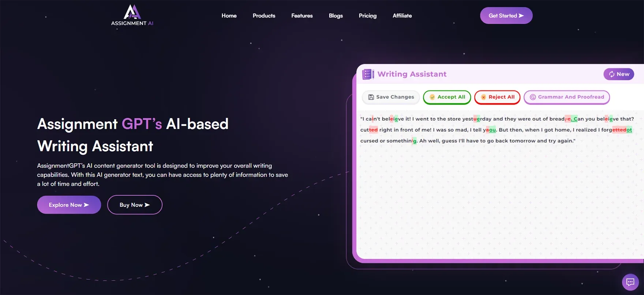Click the Writing Assistant notebook icon
This screenshot has width=644, height=295.
click(368, 74)
